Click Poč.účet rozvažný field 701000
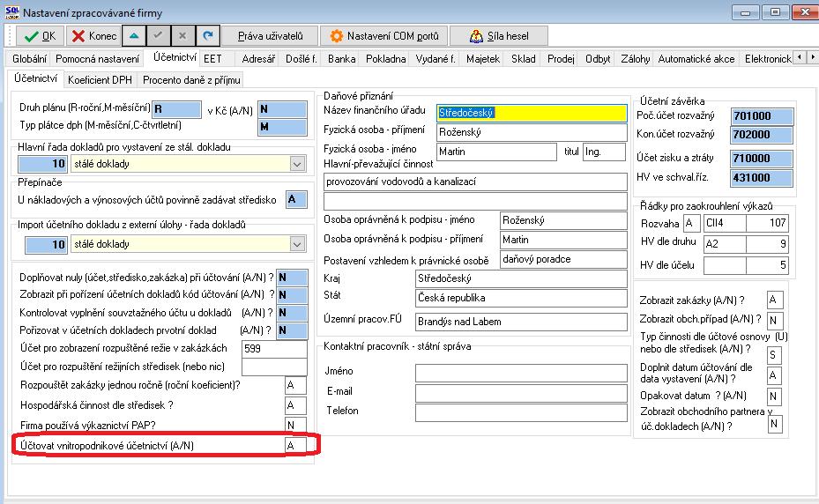This screenshot has width=819, height=504. [762, 116]
